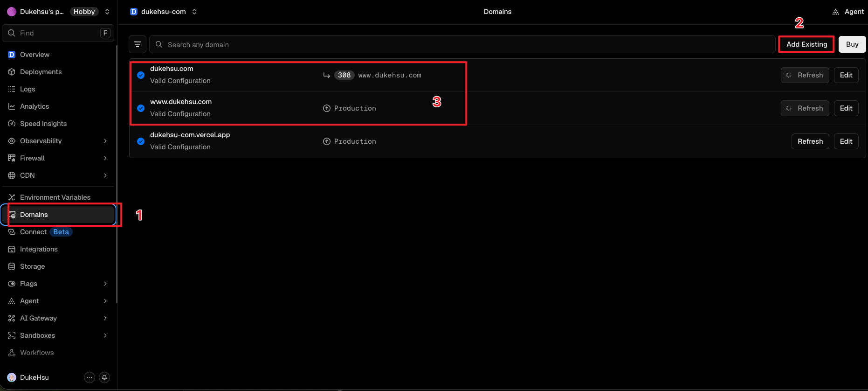Click the sidebar vertical scrollbar
The height and width of the screenshot is (391, 868).
point(117,174)
